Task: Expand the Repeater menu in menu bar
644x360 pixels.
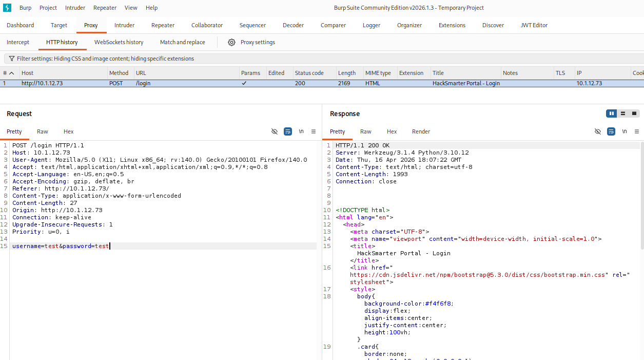Action: [105, 8]
